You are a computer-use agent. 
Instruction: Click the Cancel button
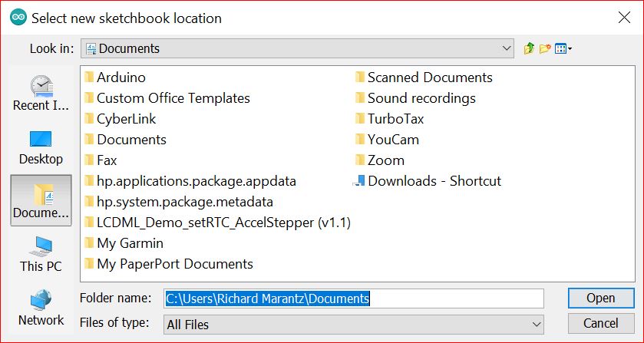[x=601, y=323]
